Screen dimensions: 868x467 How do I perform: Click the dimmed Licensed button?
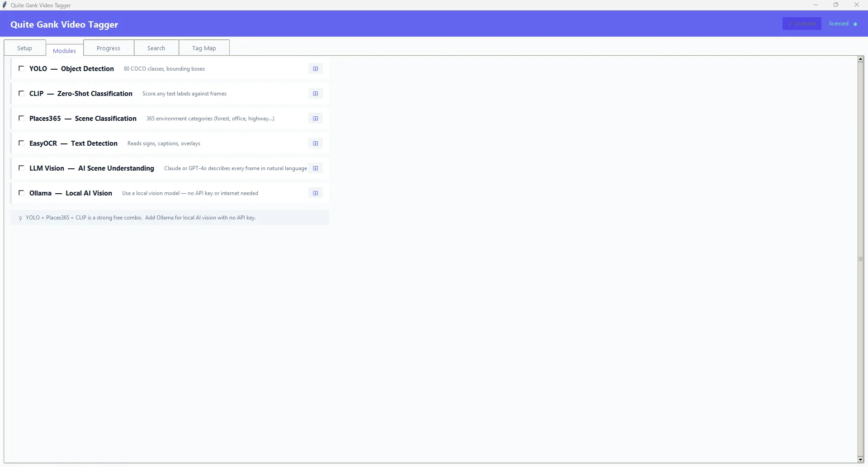(802, 24)
